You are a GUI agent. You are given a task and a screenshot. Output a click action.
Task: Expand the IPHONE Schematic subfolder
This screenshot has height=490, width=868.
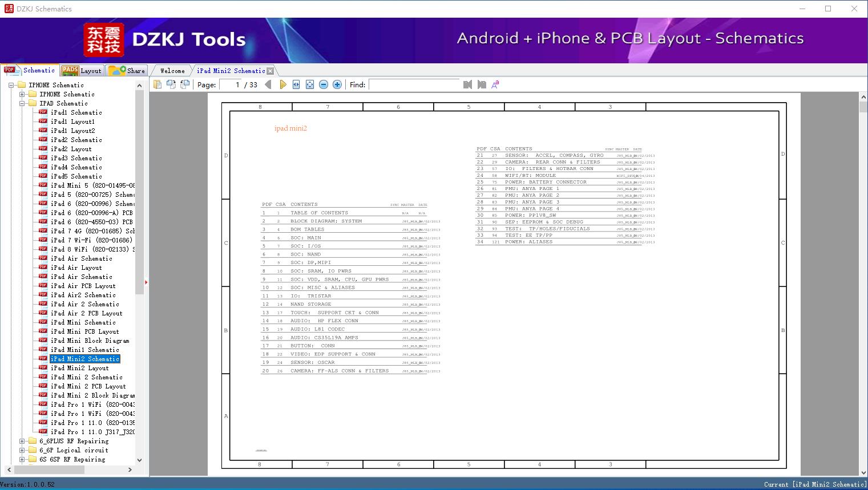click(22, 94)
